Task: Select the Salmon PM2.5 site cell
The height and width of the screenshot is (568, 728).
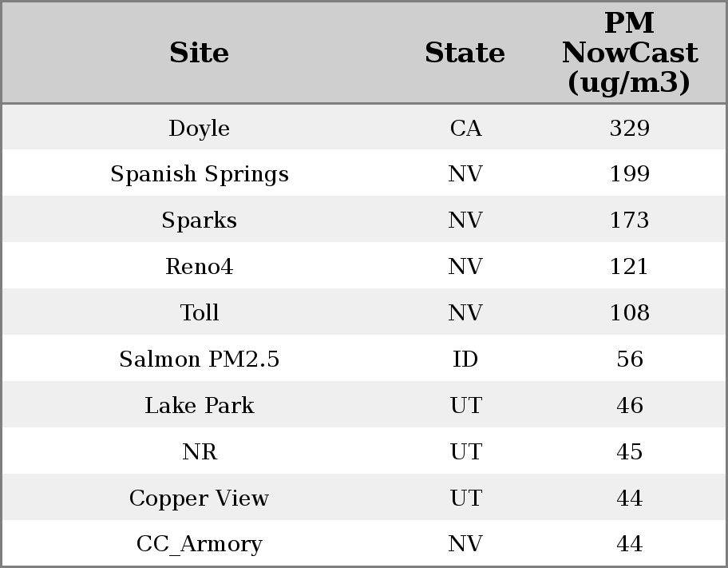Action: [199, 359]
